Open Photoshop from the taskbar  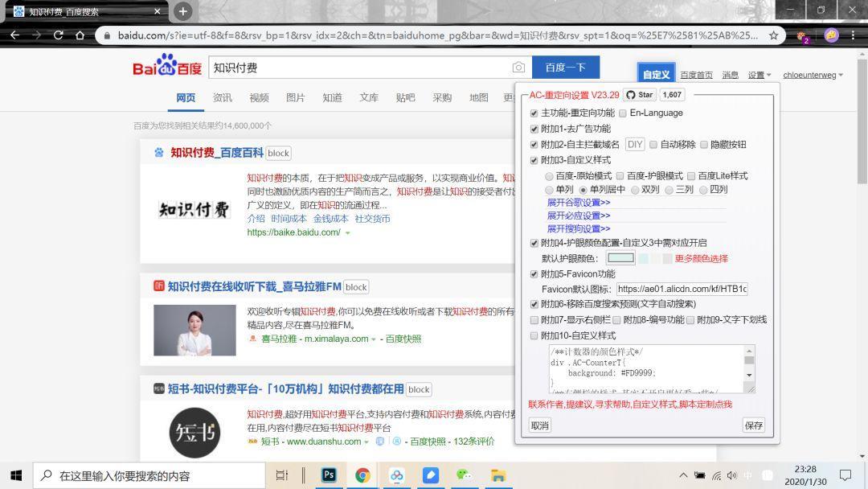click(x=328, y=475)
